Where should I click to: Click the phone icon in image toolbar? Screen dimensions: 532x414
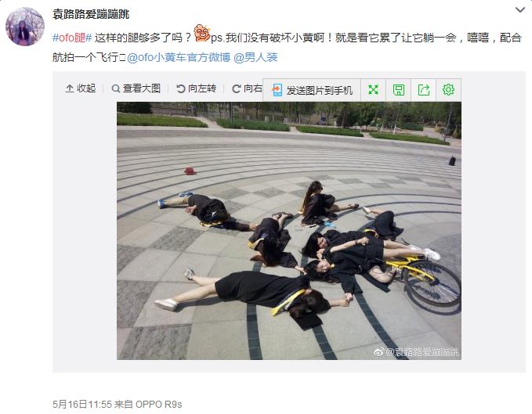point(277,90)
